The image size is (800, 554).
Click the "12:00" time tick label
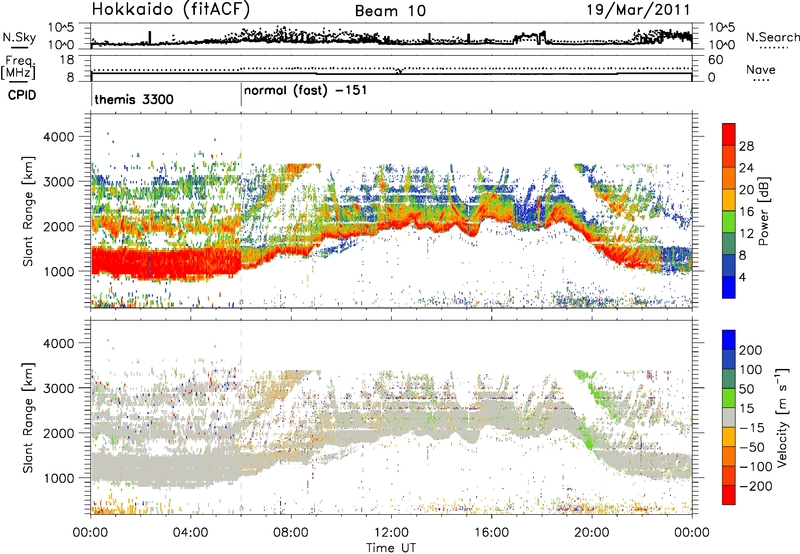click(x=391, y=533)
